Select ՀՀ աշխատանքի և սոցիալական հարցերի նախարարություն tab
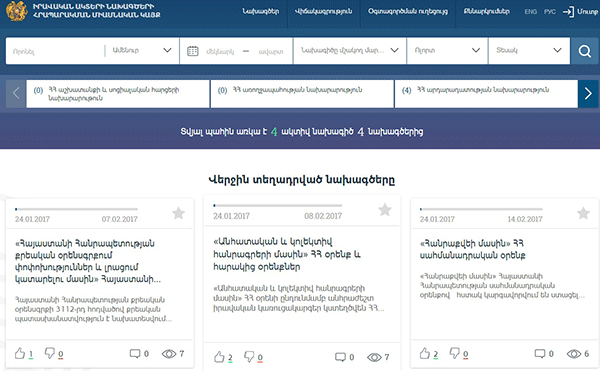The width and height of the screenshot is (600, 371). (x=118, y=94)
